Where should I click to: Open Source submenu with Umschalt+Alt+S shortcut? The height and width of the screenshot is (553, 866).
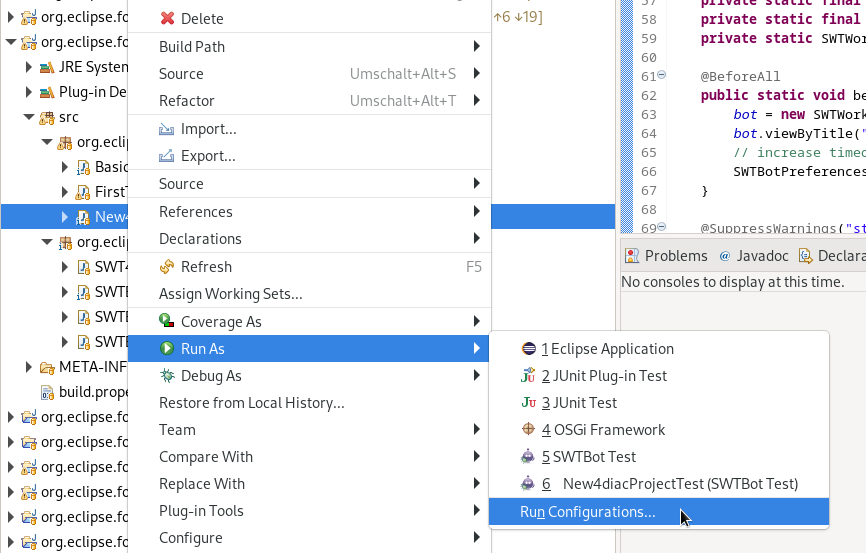coord(309,73)
